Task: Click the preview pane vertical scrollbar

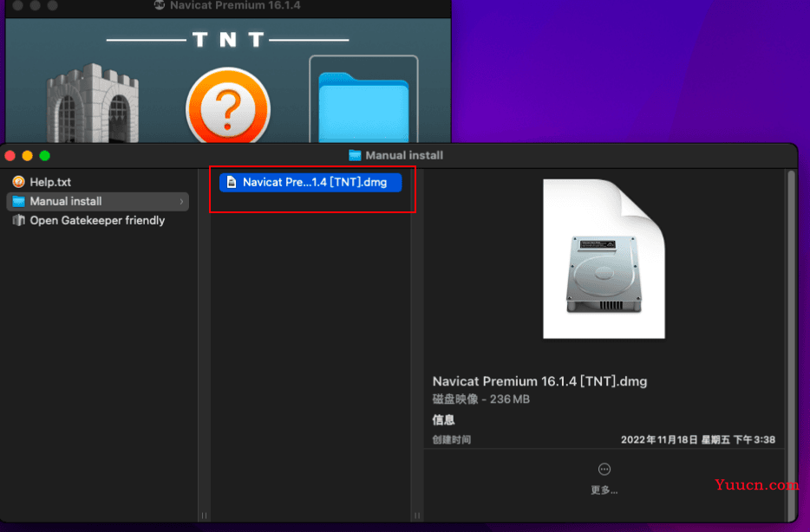Action: pyautogui.click(x=791, y=344)
